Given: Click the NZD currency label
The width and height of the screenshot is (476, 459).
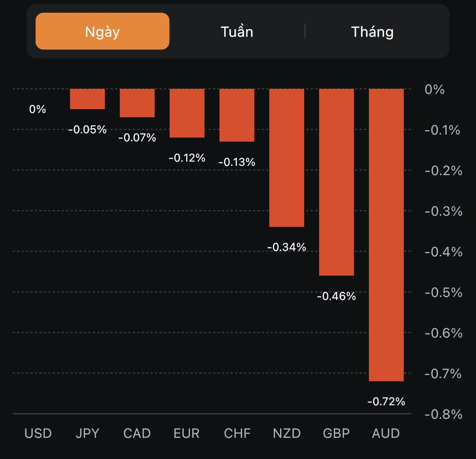Looking at the screenshot, I should (287, 433).
